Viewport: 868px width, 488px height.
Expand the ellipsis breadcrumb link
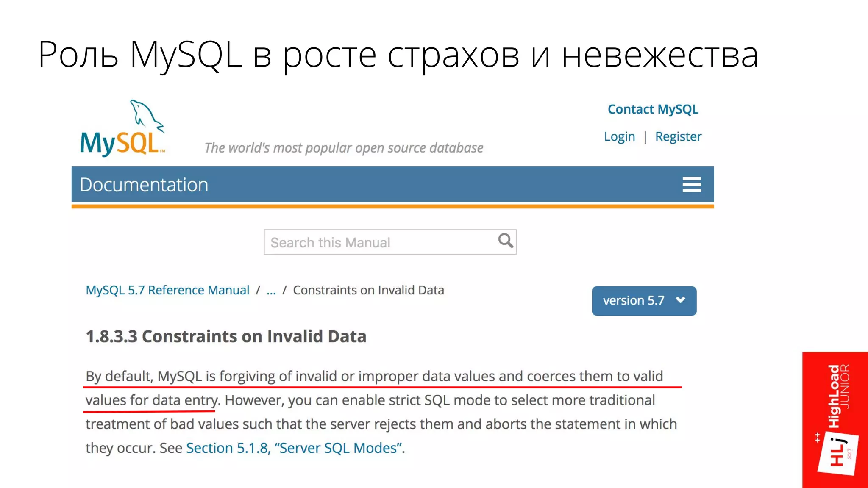point(271,291)
